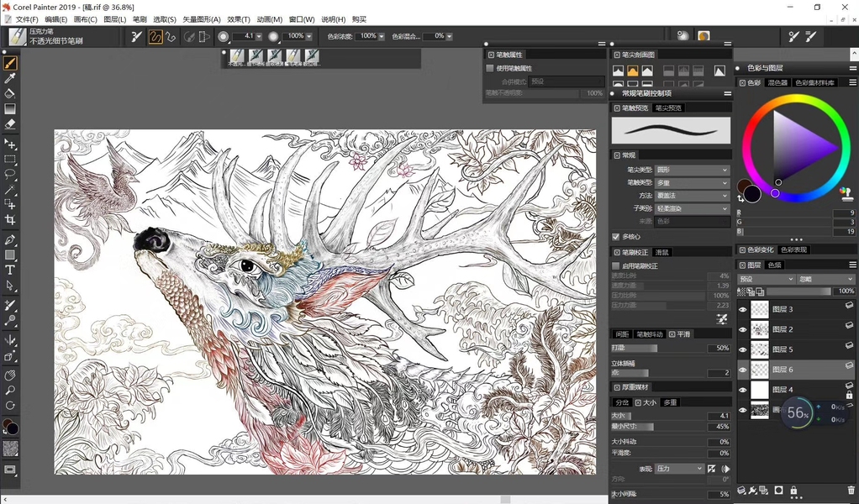
Task: Hide 图层 5 with its eye icon
Action: pos(743,349)
